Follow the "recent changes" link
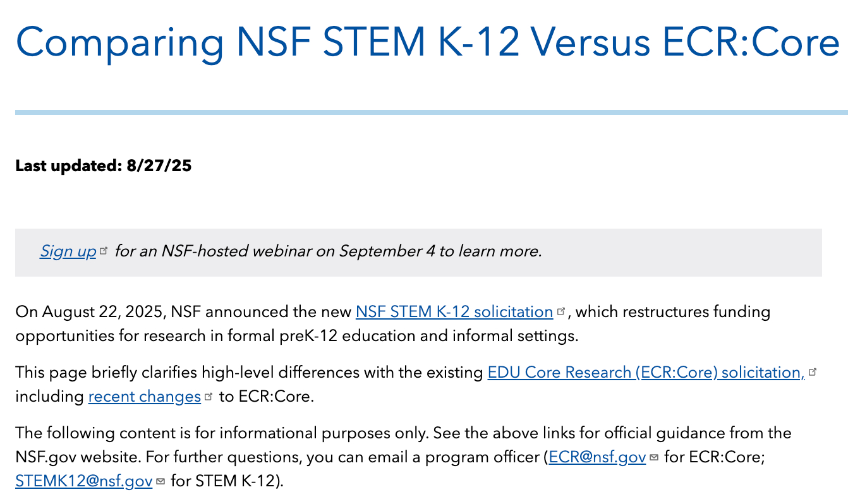The image size is (848, 504). pos(144,397)
